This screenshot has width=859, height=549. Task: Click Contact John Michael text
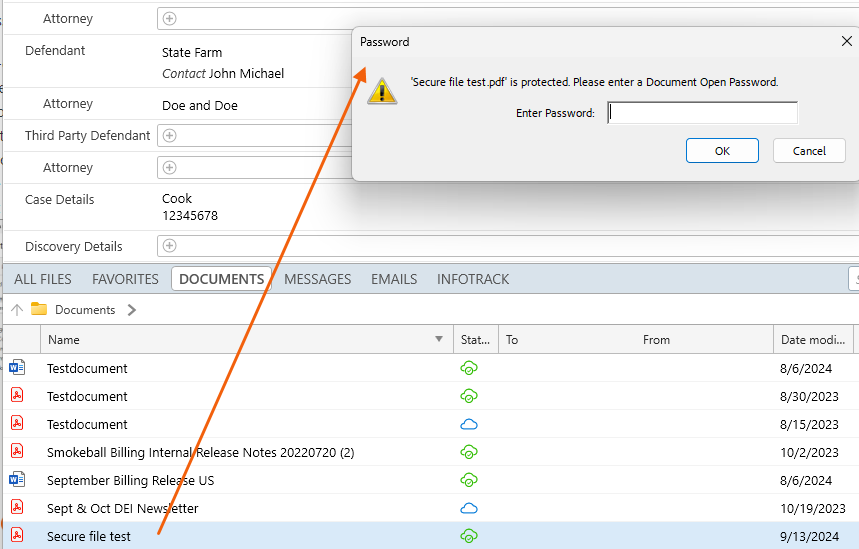[x=223, y=73]
